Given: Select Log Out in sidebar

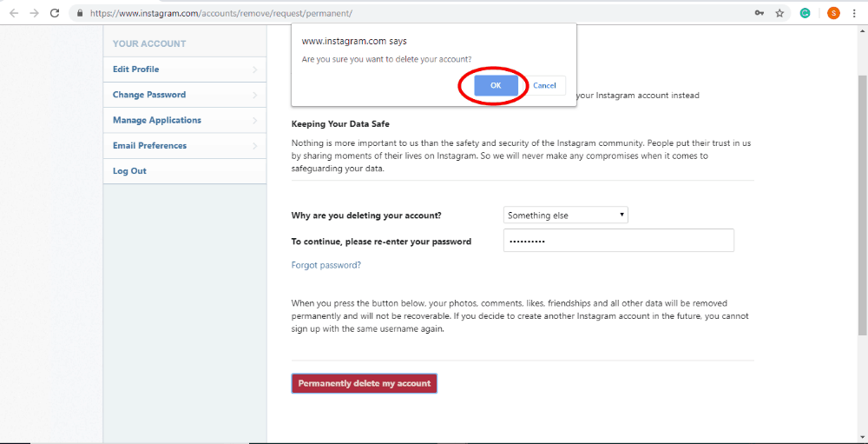Looking at the screenshot, I should (184, 171).
